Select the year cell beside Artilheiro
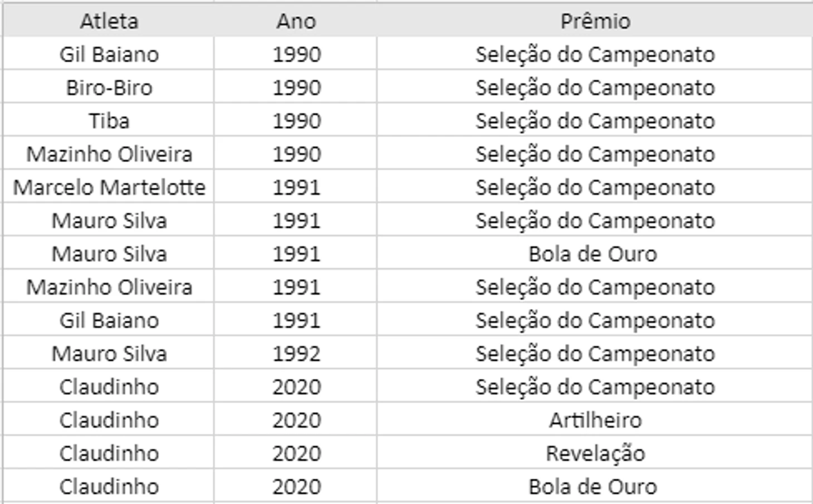813x504 pixels. 296,420
